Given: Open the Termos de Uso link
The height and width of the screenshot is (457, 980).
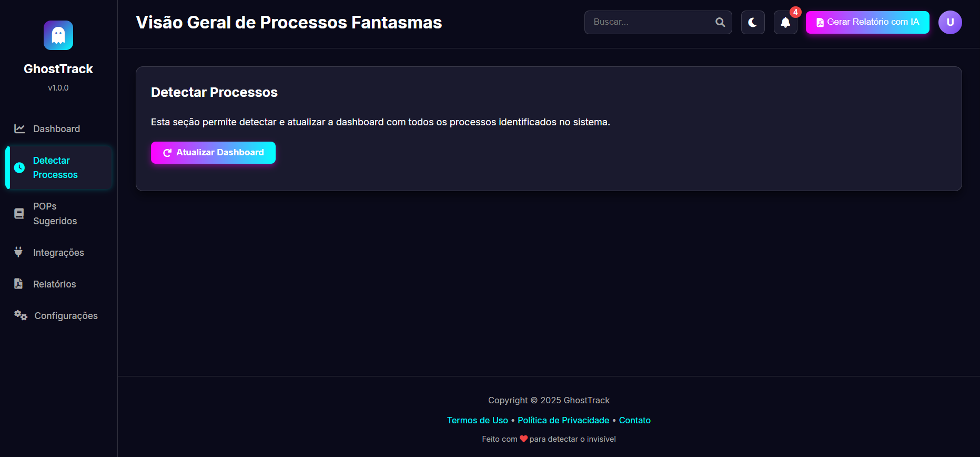Looking at the screenshot, I should [x=477, y=420].
